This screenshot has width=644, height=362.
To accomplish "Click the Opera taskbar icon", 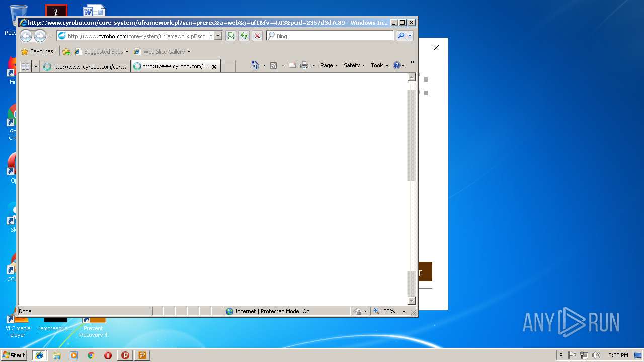I will click(108, 355).
